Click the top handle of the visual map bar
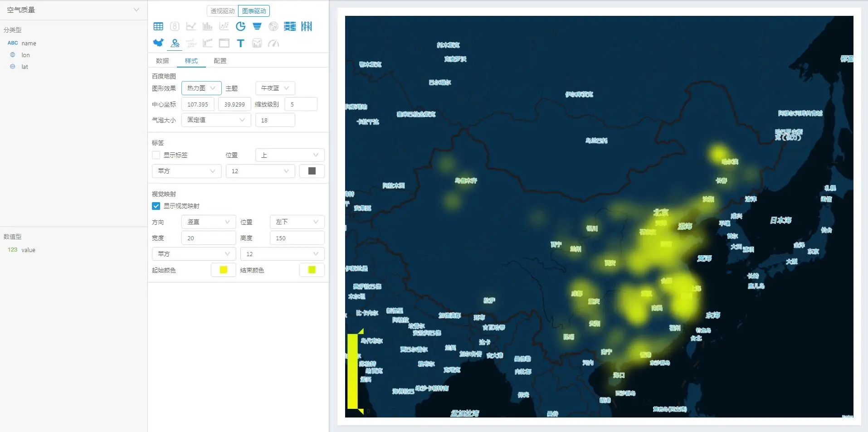Viewport: 868px width, 432px height. [x=361, y=331]
